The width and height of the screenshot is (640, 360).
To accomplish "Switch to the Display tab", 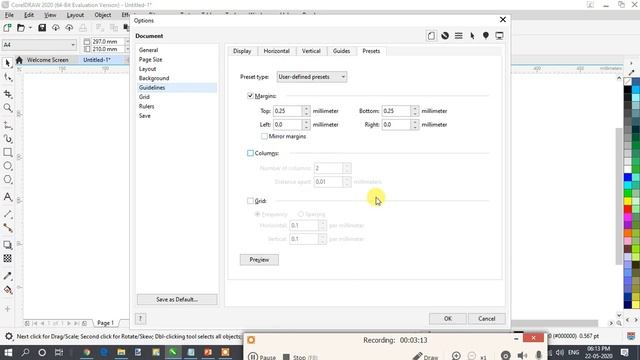I will (x=242, y=51).
